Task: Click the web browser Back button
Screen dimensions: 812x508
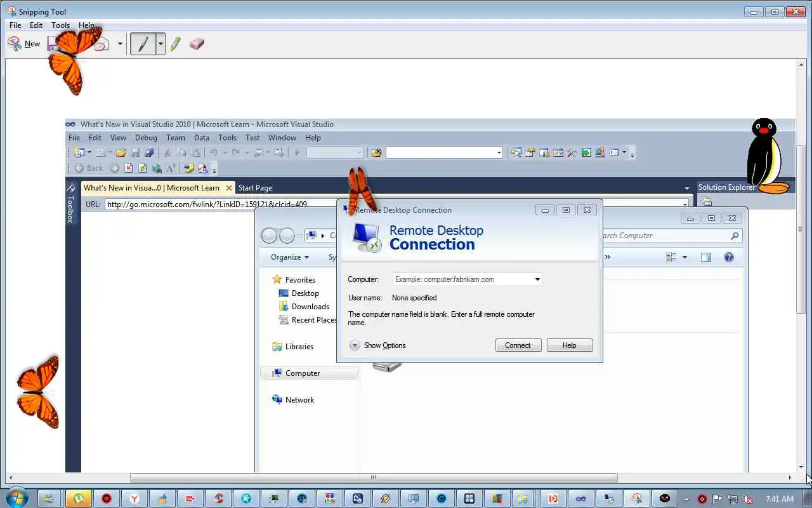Action: coord(88,168)
